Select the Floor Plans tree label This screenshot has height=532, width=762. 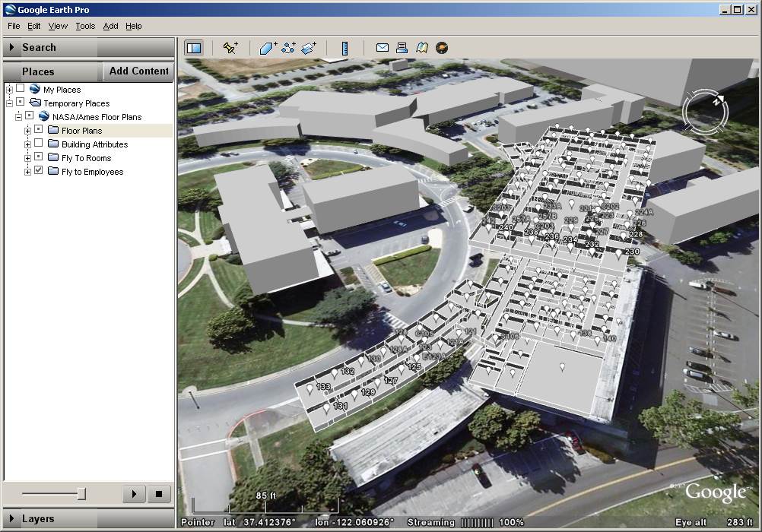click(x=81, y=131)
